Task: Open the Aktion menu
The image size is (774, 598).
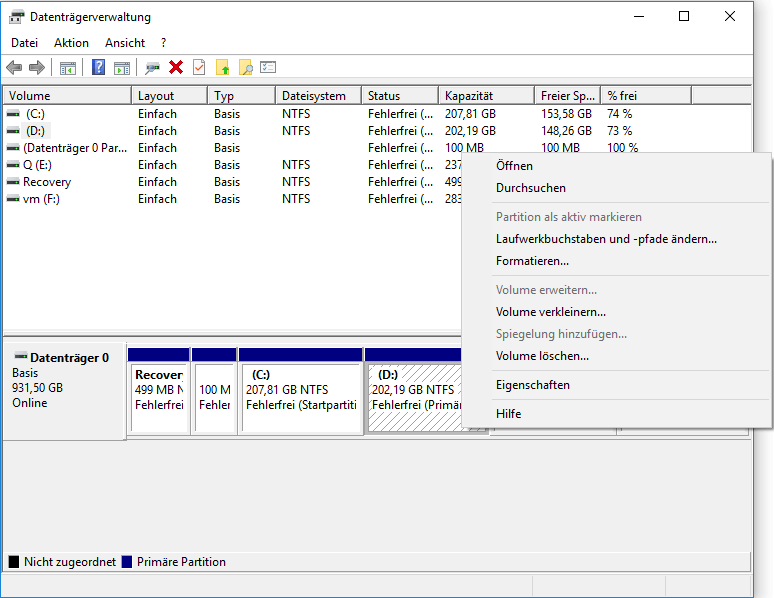Action: tap(71, 43)
